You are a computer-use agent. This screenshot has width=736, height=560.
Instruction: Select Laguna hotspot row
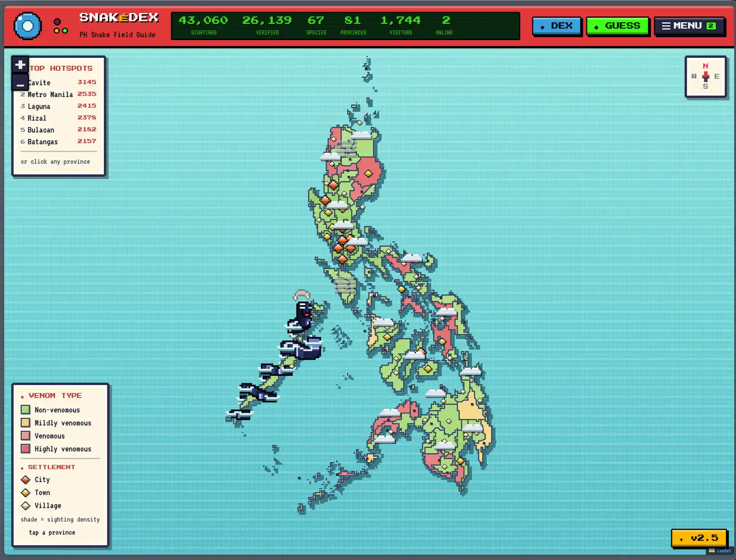click(x=58, y=106)
